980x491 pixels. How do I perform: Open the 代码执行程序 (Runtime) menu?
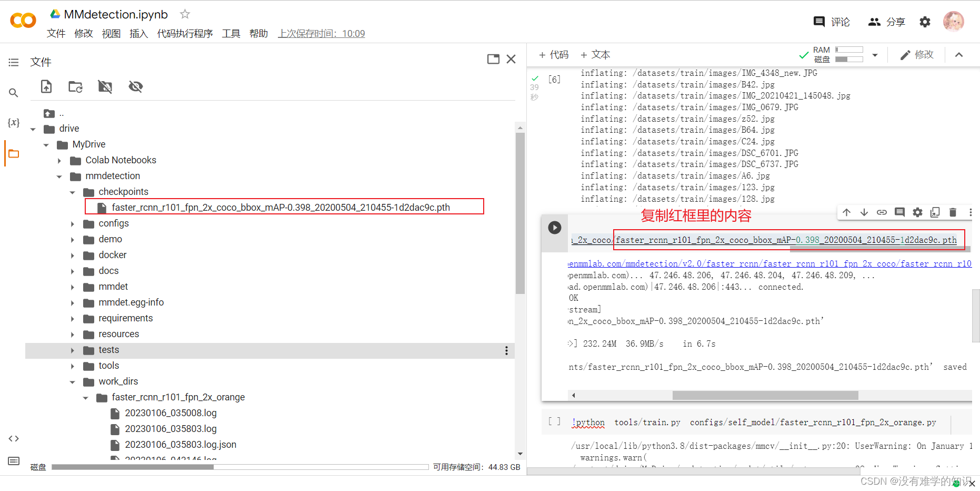[x=185, y=34]
